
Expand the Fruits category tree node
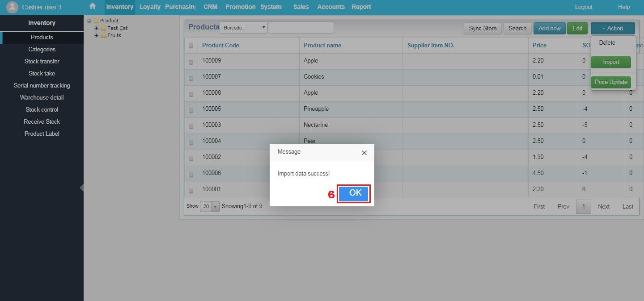point(97,35)
